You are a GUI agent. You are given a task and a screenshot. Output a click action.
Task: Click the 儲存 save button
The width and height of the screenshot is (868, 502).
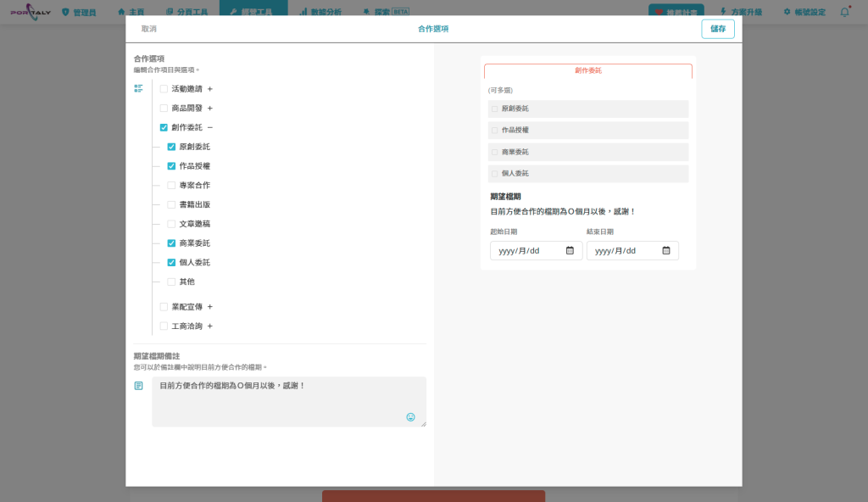717,29
